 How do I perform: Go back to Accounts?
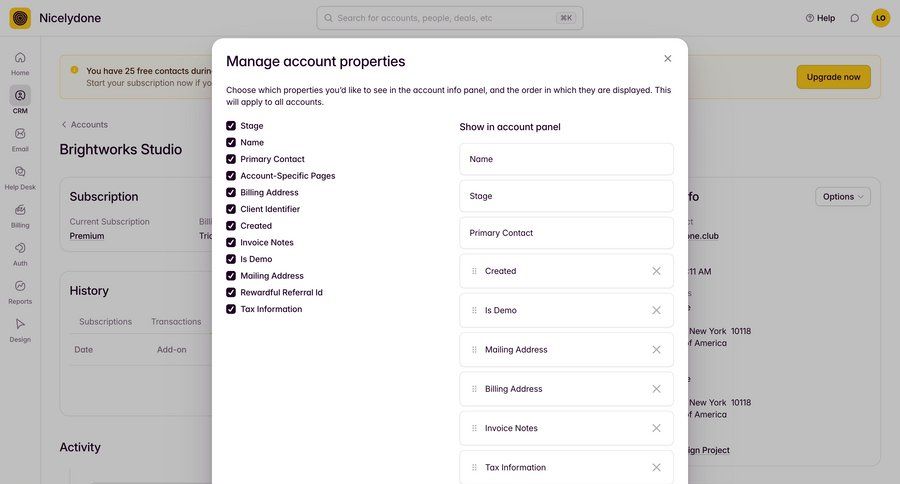tap(84, 125)
